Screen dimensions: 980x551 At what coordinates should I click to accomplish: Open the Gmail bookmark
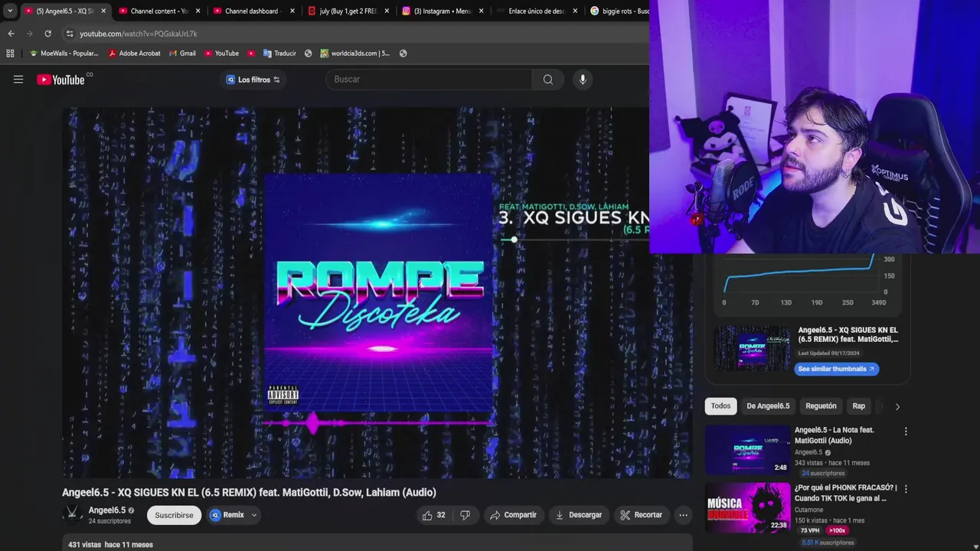tap(182, 54)
